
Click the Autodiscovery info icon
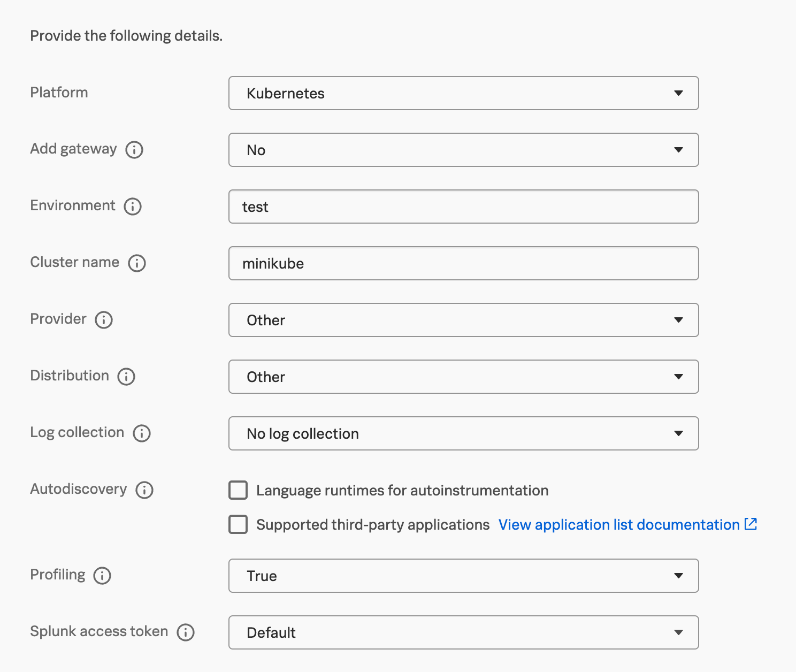[x=144, y=490]
